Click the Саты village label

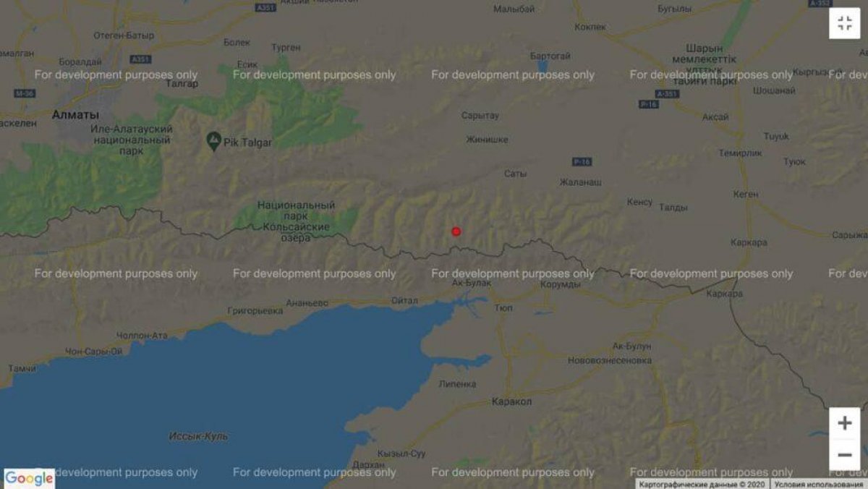[516, 174]
